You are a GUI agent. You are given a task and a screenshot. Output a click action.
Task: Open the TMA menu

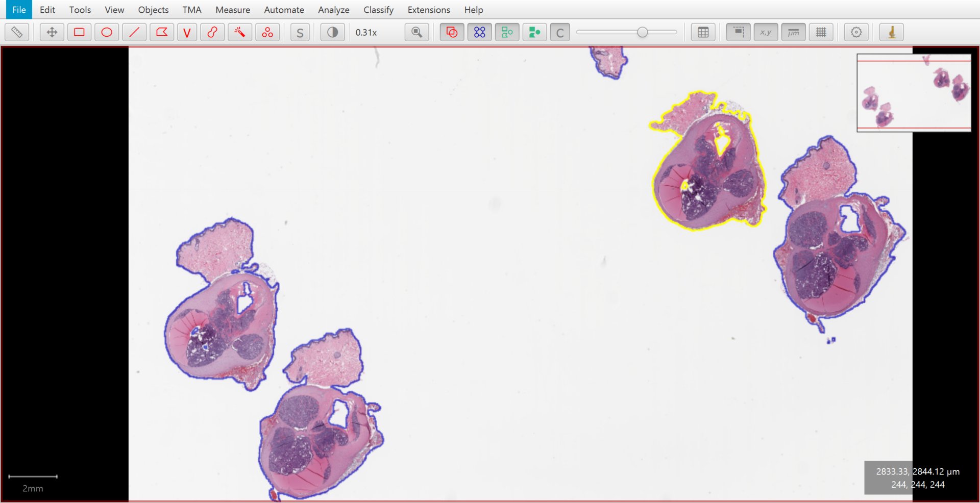192,10
